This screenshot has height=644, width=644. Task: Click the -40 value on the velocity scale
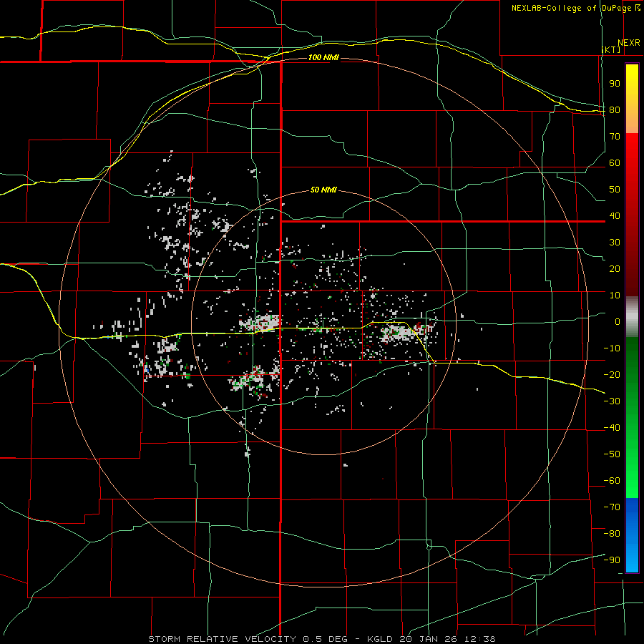(x=612, y=428)
